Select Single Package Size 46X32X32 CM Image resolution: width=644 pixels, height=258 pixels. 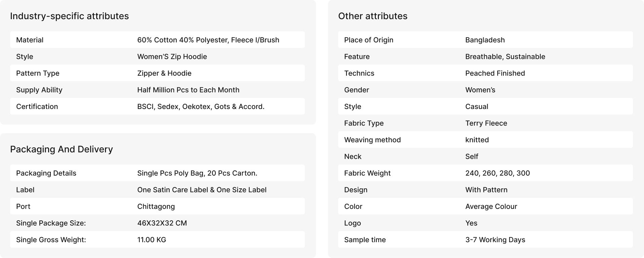point(162,223)
